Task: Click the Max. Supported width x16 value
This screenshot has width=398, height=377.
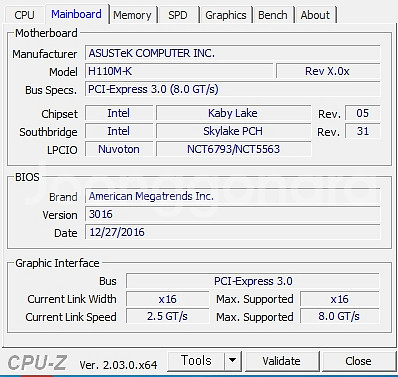Action: [x=339, y=299]
